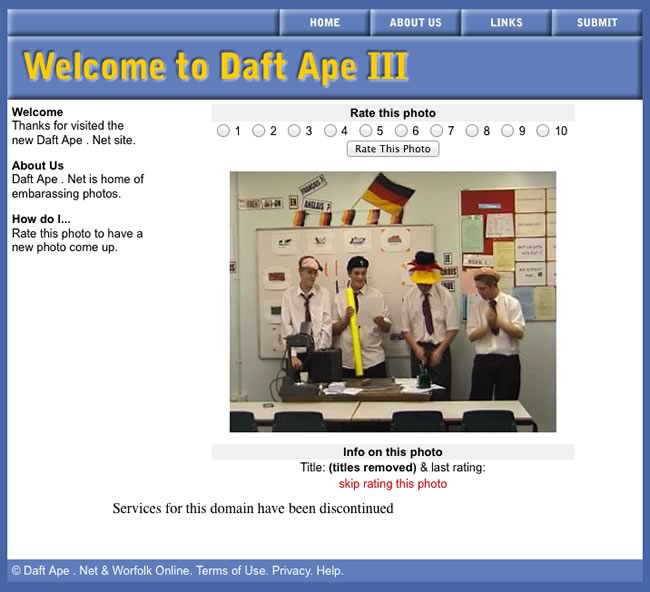Viewport: 650px width, 592px height.
Task: Select rating 7 for this photo
Action: [437, 131]
